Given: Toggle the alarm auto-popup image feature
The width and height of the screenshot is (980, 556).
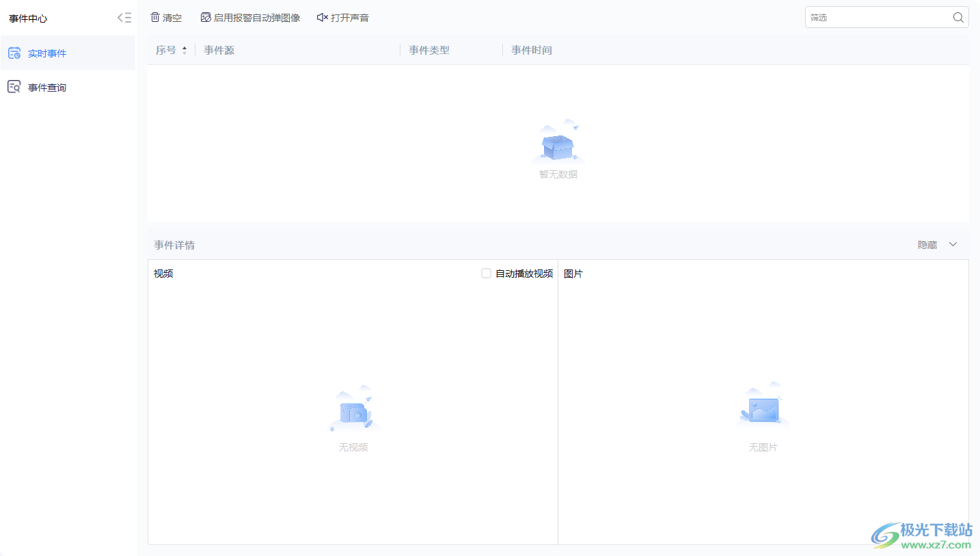Looking at the screenshot, I should 250,17.
